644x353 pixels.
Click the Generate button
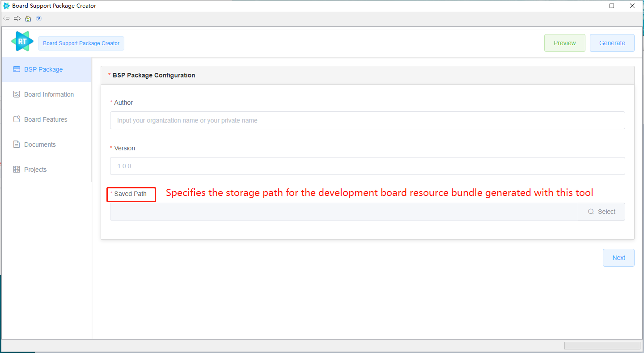coord(612,43)
